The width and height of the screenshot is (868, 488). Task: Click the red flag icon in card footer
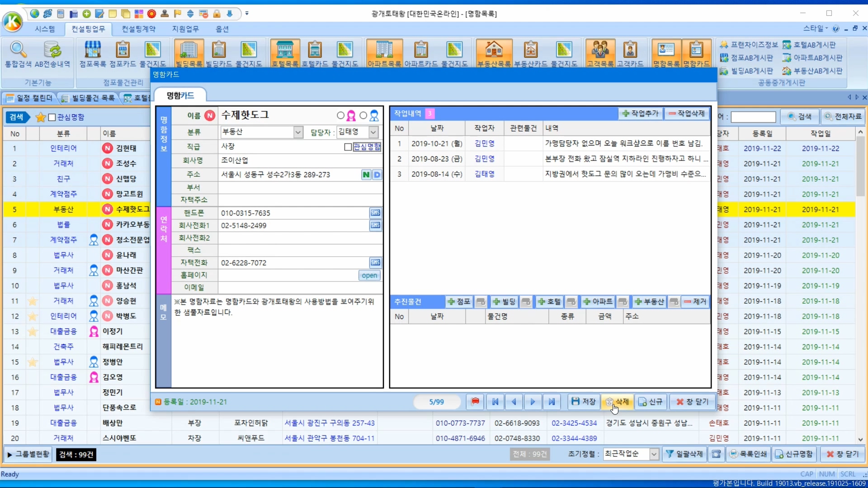click(475, 402)
